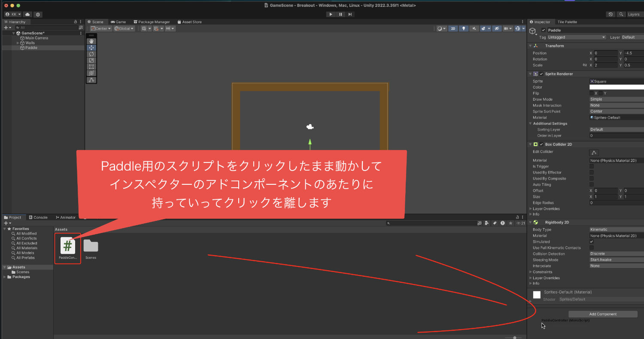Select the Transform tool
Screen dimensions: 644x339
coord(91,73)
